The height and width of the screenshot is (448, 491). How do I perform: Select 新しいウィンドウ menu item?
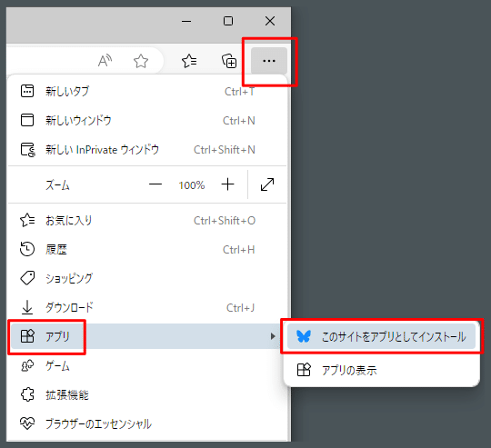coord(147,121)
